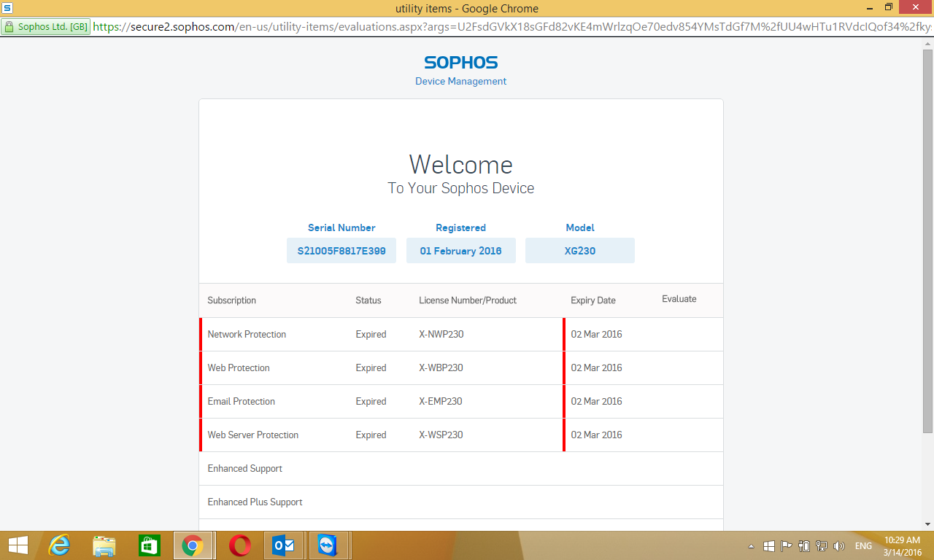
Task: Open File Explorer from the taskbar
Action: coord(104,545)
